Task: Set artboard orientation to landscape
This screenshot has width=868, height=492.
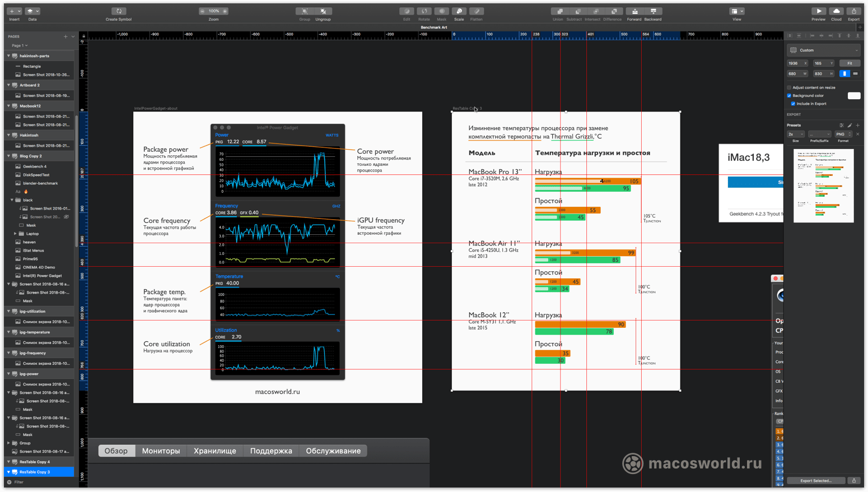Action: 855,73
